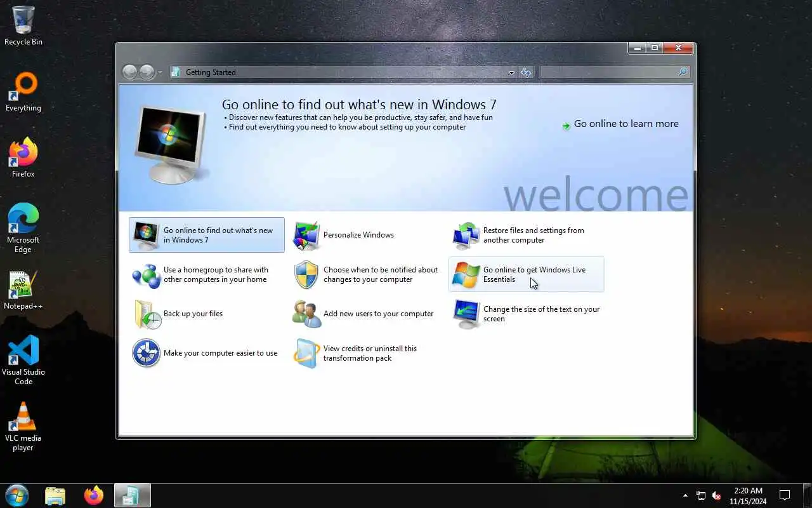This screenshot has width=812, height=508.
Task: Click the Back navigation arrow
Action: pyautogui.click(x=129, y=72)
